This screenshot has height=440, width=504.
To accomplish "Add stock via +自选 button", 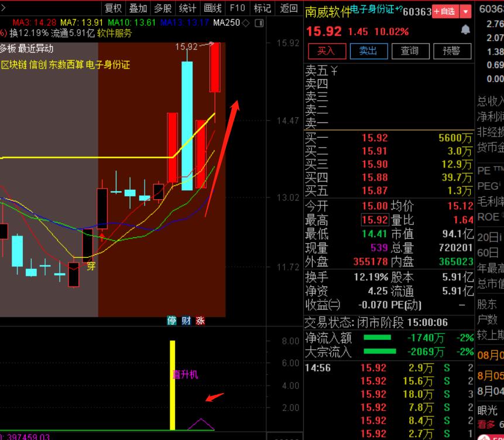I will point(445,12).
